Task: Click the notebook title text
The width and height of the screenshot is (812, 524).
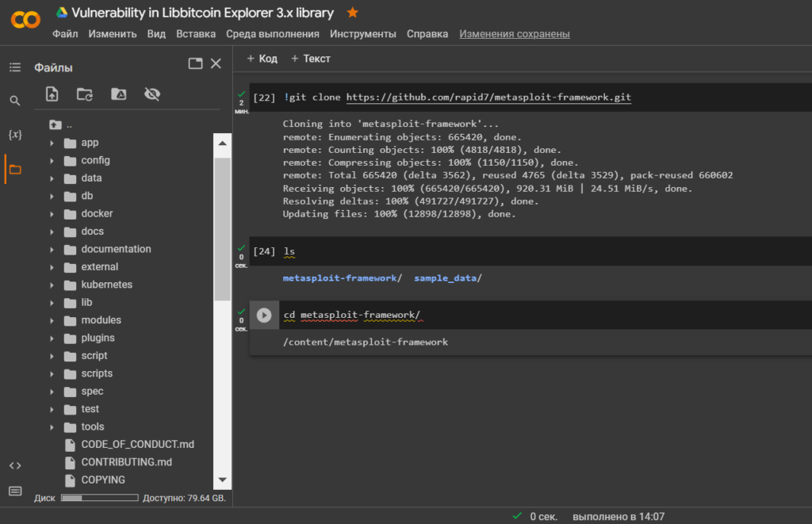Action: (x=202, y=13)
